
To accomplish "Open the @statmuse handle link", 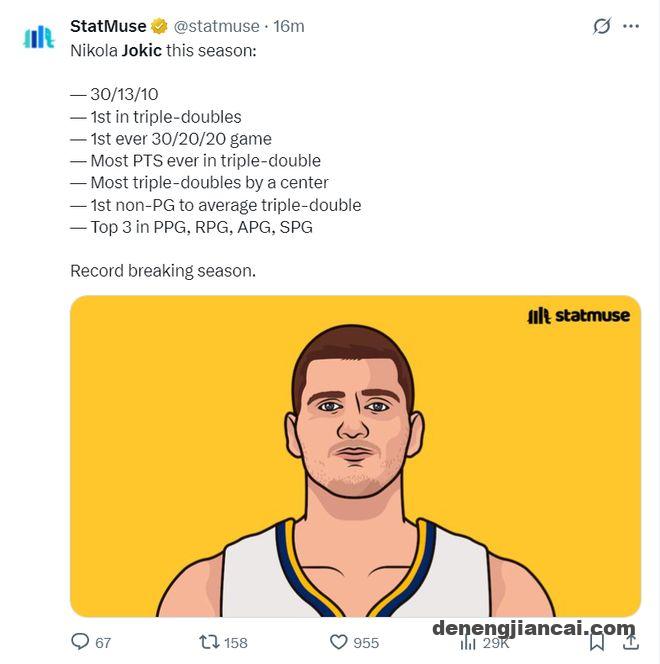I will coord(216,26).
